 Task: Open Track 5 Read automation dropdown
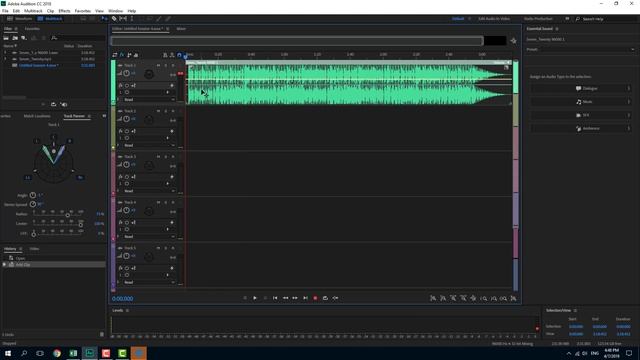click(x=149, y=282)
